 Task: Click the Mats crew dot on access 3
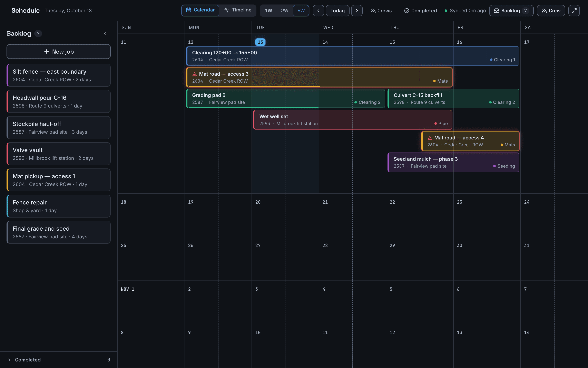pos(434,81)
